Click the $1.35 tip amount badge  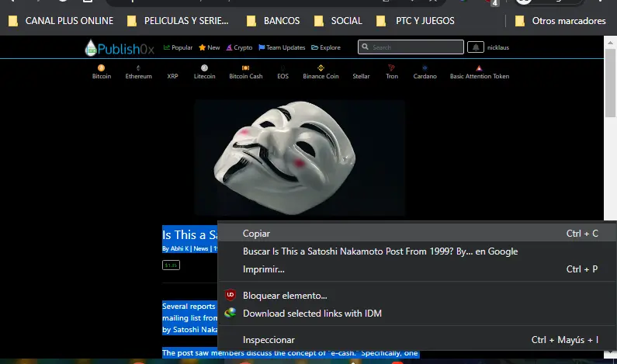(x=171, y=265)
